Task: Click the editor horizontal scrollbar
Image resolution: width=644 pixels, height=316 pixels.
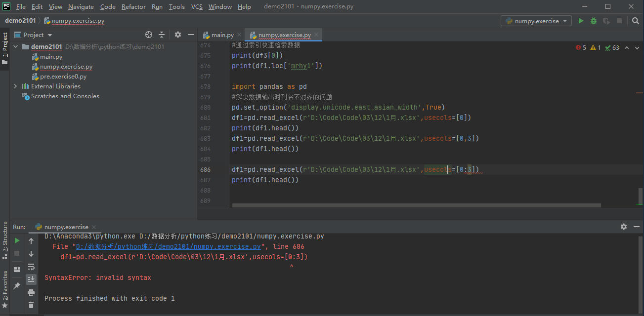Action: (416, 205)
